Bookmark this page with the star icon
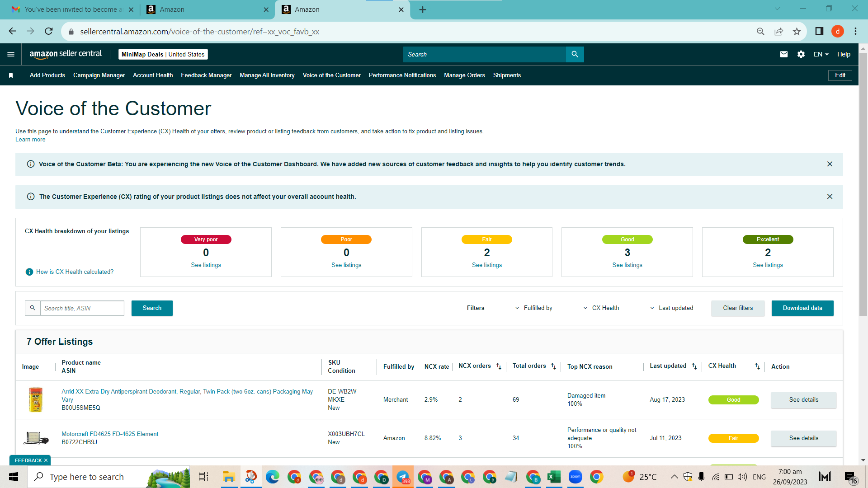The width and height of the screenshot is (868, 488). pyautogui.click(x=797, y=31)
